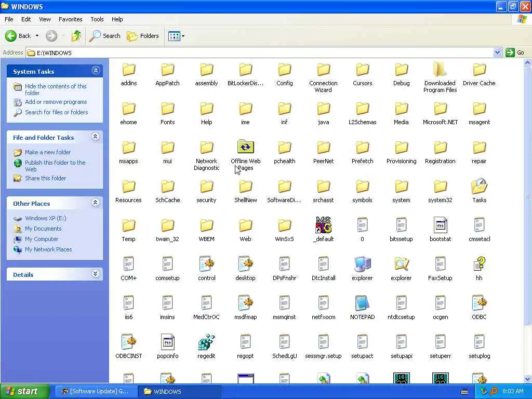Screen dimensions: 532x399
Task: Open the File menu
Action: 9,19
